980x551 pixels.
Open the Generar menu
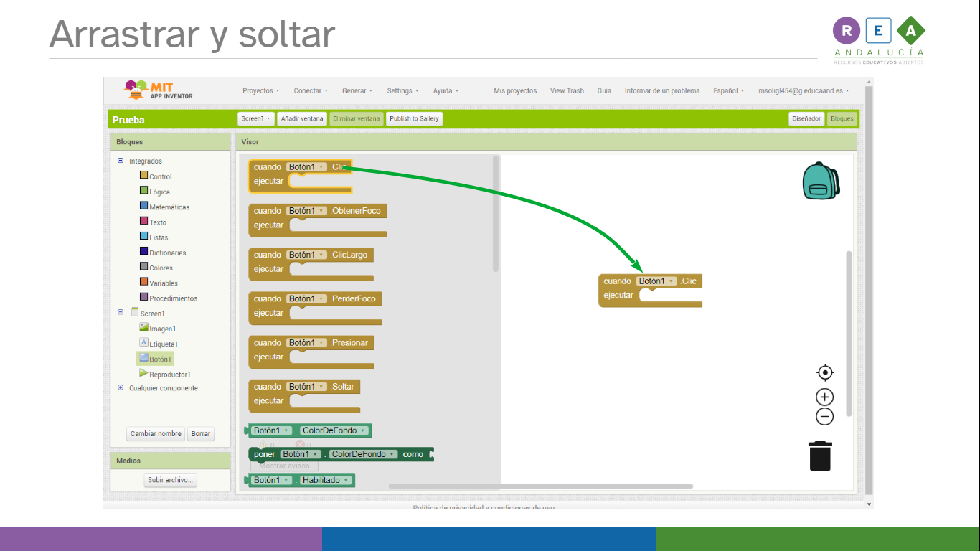(357, 91)
